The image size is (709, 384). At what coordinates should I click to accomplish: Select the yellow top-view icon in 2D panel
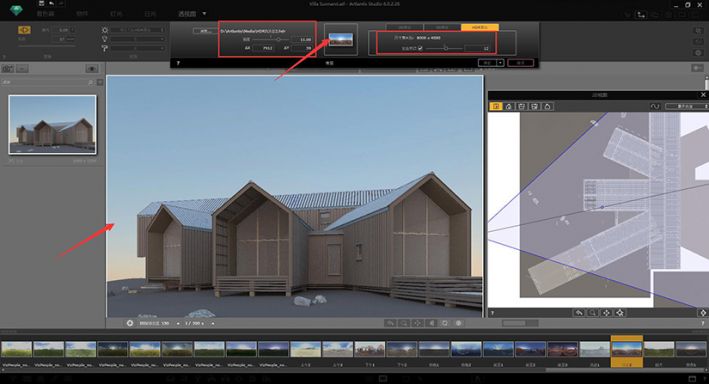click(496, 106)
